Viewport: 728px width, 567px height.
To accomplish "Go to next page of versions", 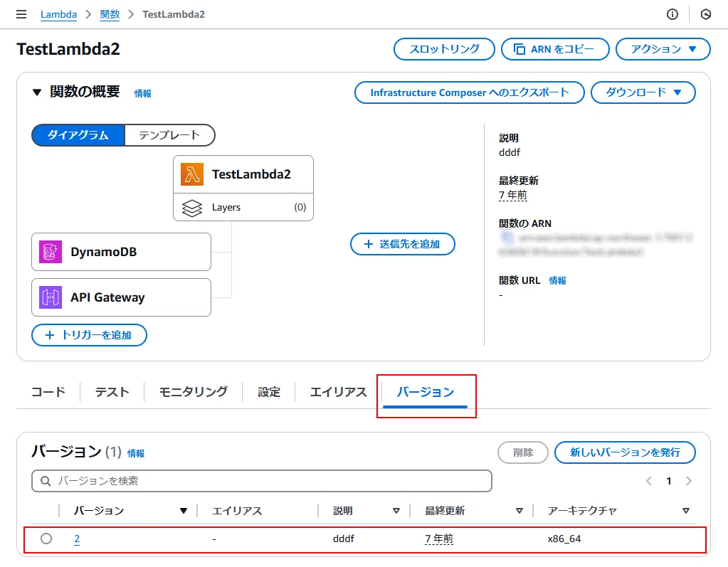I will (689, 481).
